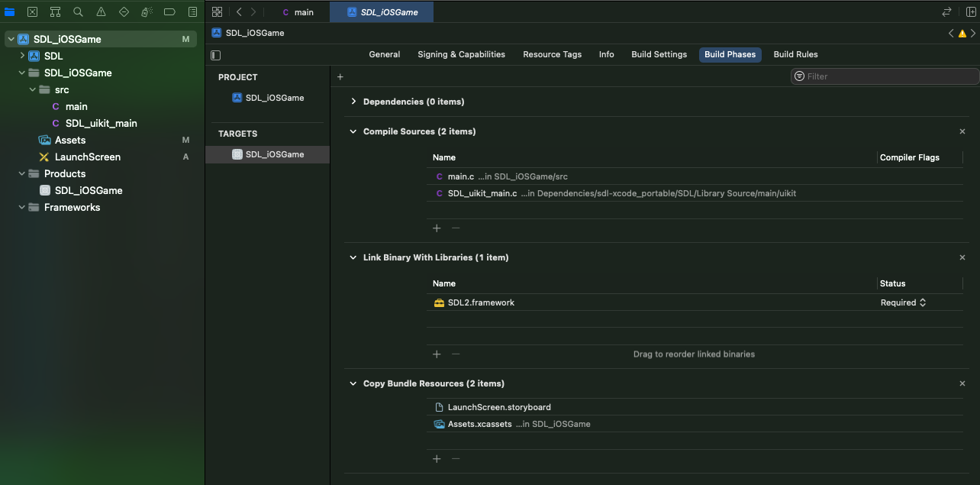Toggle the left sidebar visibility control
Screen dimensions: 980x485
(215, 54)
